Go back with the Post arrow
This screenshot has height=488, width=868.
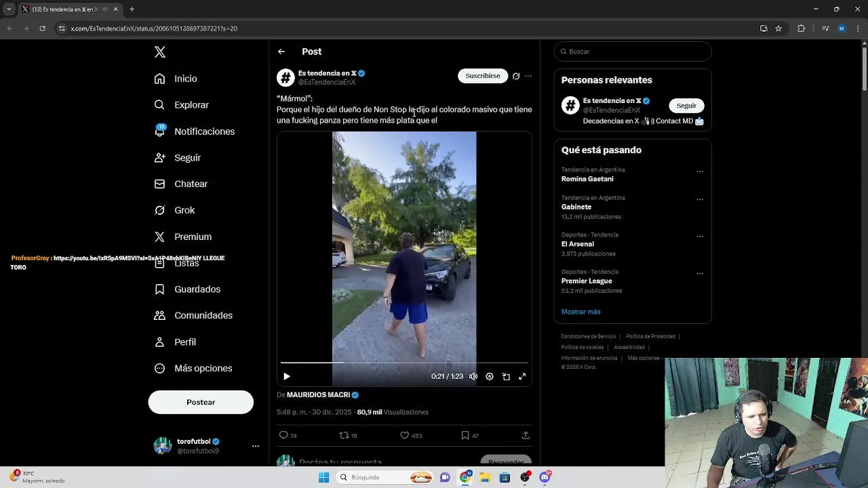281,52
